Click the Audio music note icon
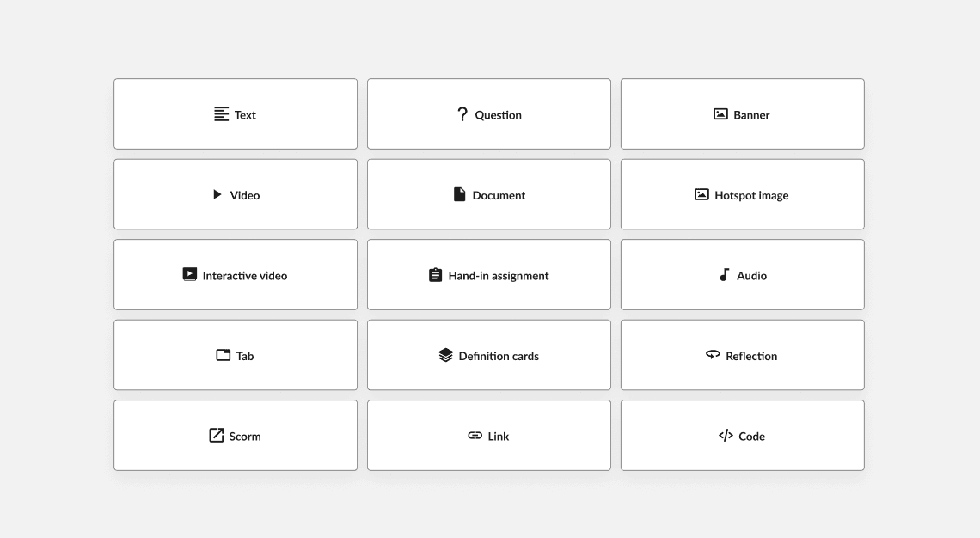The width and height of the screenshot is (980, 538). click(725, 275)
